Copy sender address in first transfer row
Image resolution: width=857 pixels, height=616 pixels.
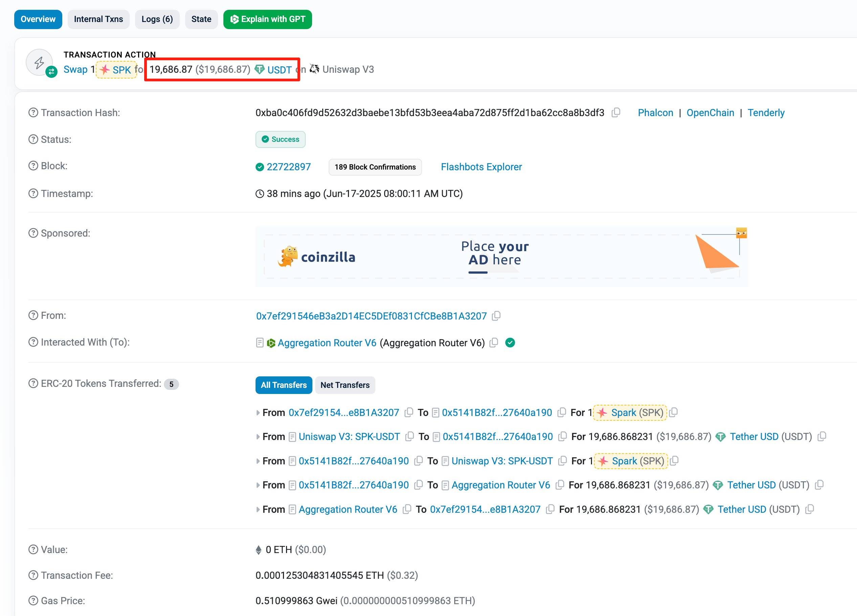coord(409,412)
